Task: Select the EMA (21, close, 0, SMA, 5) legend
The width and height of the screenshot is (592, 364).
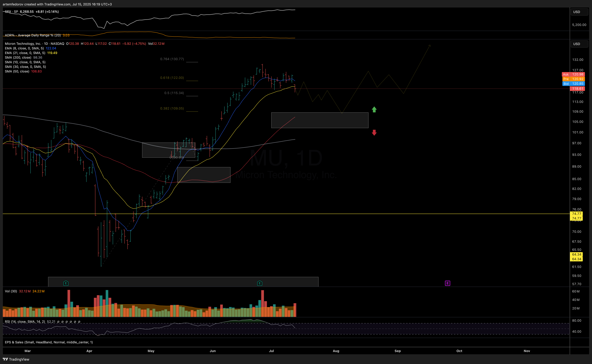Action: [x=25, y=53]
